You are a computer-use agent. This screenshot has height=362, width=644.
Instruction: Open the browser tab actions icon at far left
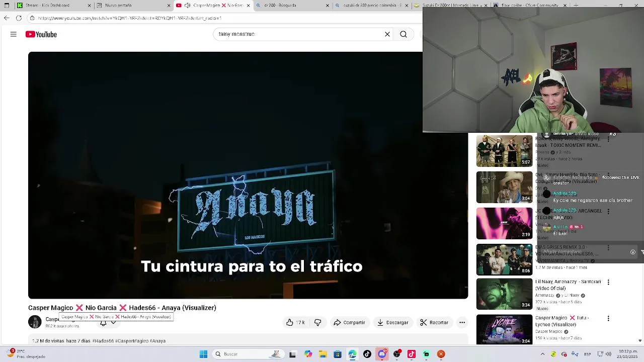click(7, 6)
